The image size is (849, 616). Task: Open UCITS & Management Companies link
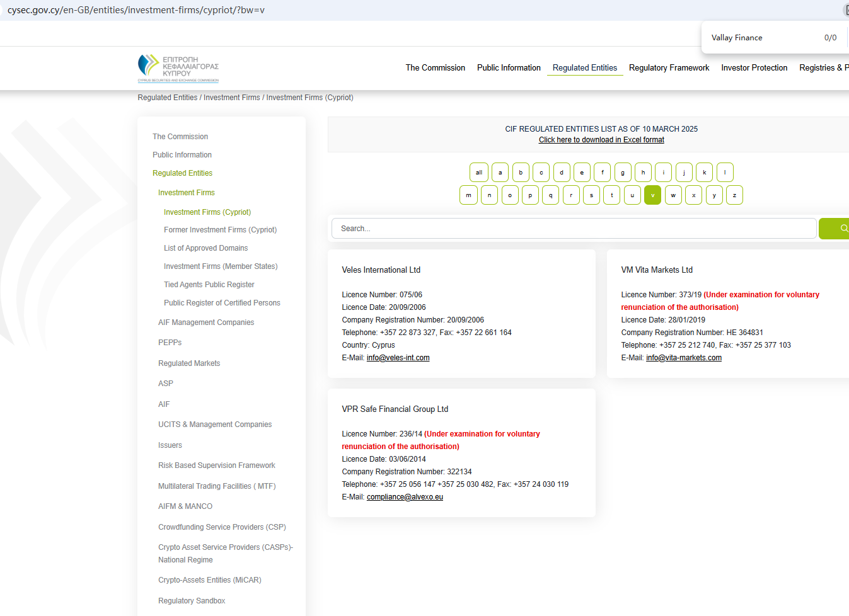click(x=215, y=425)
